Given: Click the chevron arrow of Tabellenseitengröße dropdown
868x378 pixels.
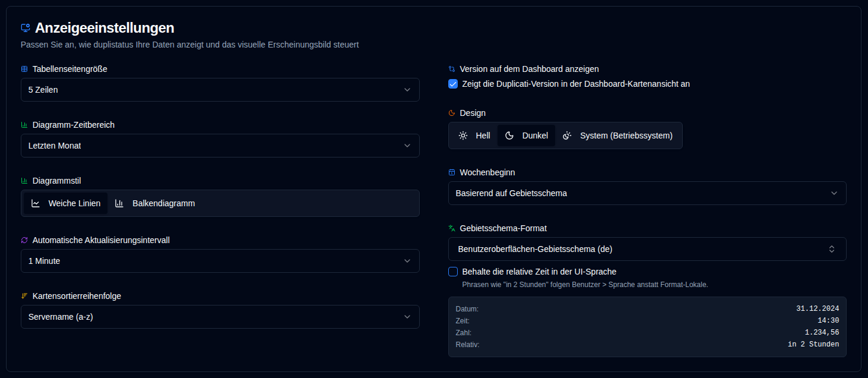Looking at the screenshot, I should pyautogui.click(x=407, y=90).
